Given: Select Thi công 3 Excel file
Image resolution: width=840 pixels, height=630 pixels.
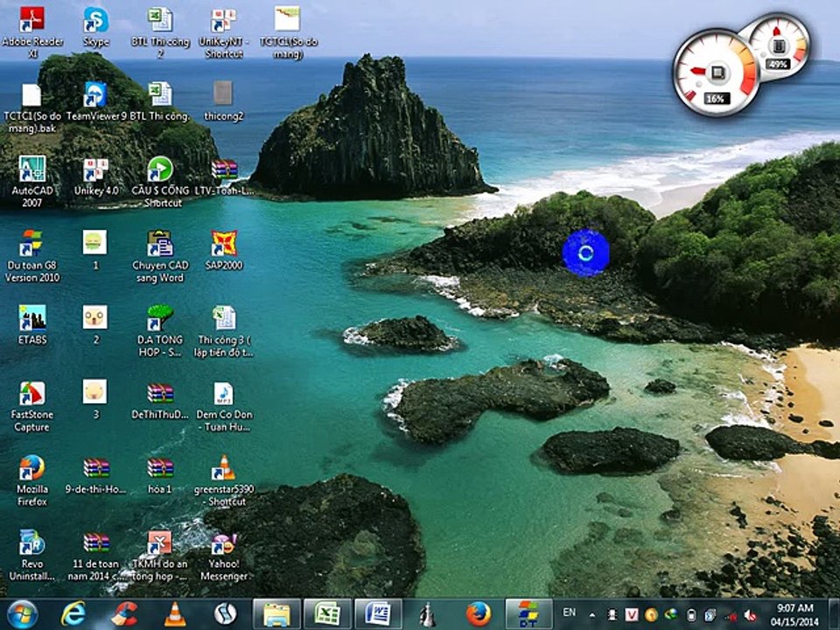Looking at the screenshot, I should 224,318.
